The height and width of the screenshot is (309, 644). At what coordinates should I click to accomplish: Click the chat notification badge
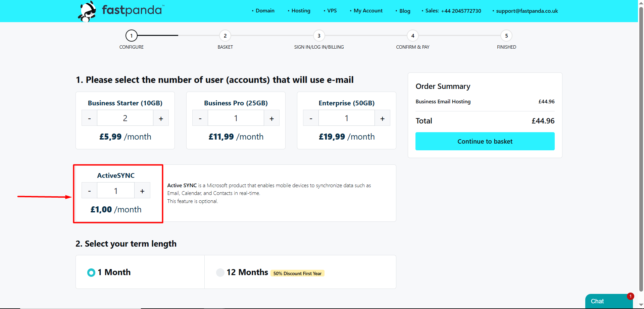pyautogui.click(x=630, y=296)
